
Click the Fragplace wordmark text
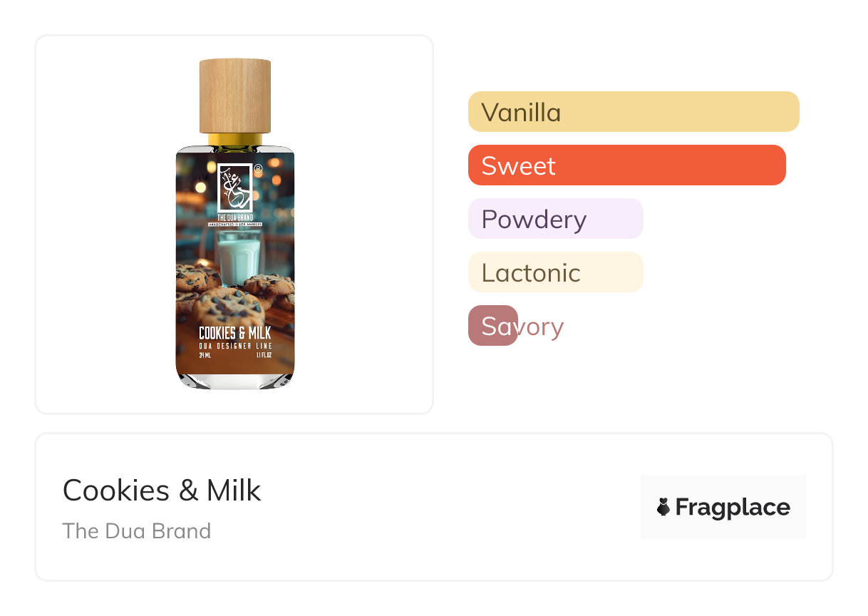tap(732, 507)
